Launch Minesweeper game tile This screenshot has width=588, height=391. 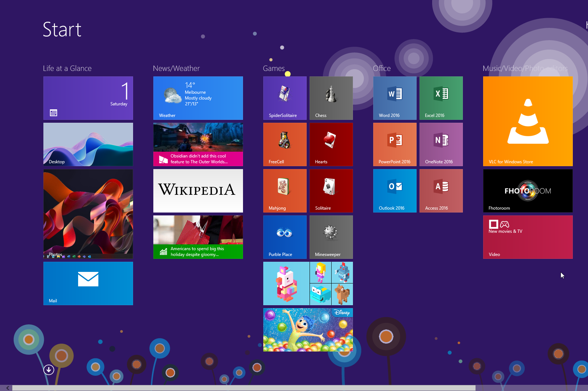click(x=331, y=237)
